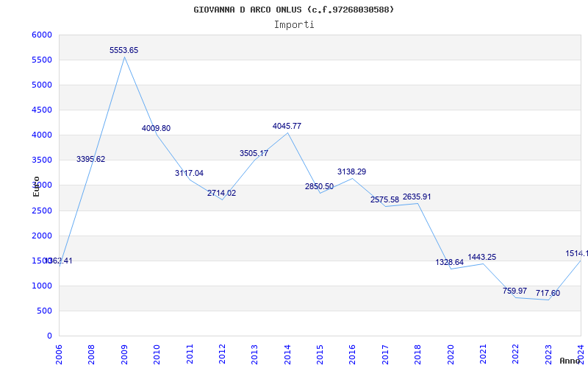Click the x-axis year 2014
The width and height of the screenshot is (588, 368).
click(287, 354)
